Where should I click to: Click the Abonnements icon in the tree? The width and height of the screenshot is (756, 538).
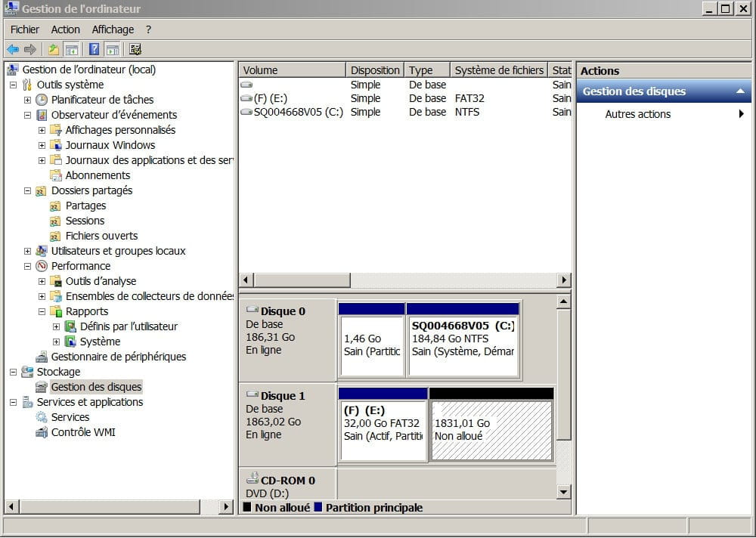(56, 175)
